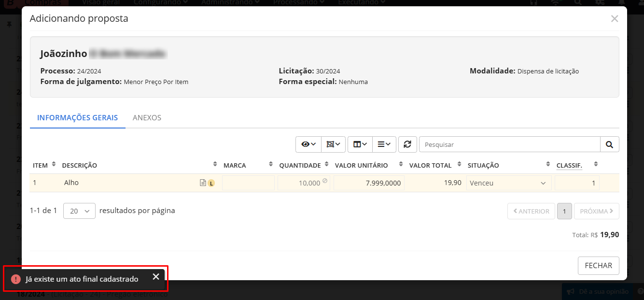Select page 1 in pagination
Viewport: 644px width, 300px height.
pyautogui.click(x=564, y=211)
